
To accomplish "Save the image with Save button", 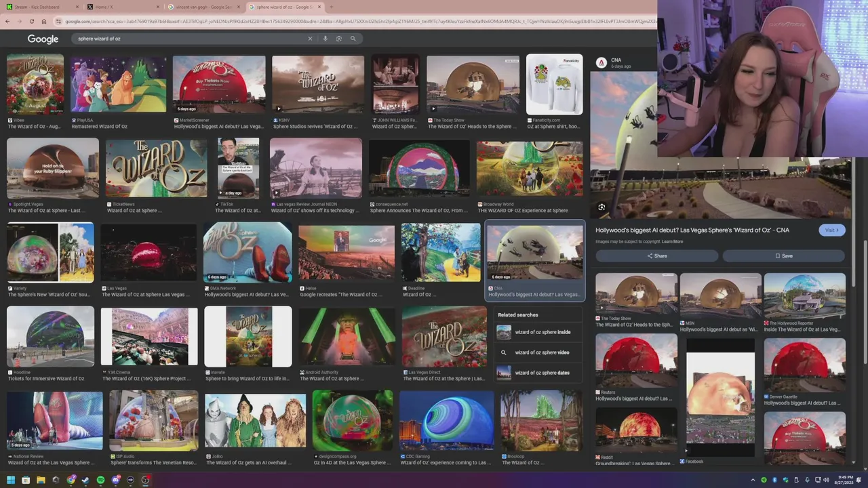I will click(x=783, y=256).
